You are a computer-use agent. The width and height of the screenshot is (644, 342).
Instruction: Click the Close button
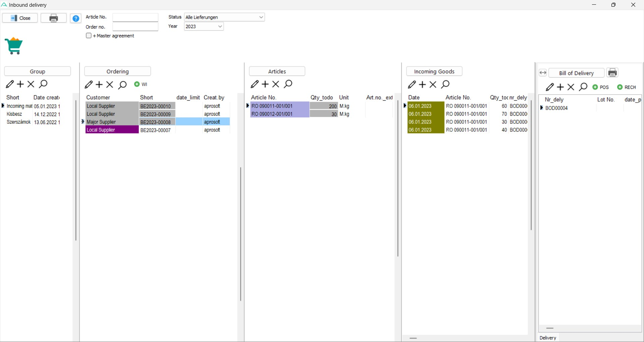[x=20, y=18]
